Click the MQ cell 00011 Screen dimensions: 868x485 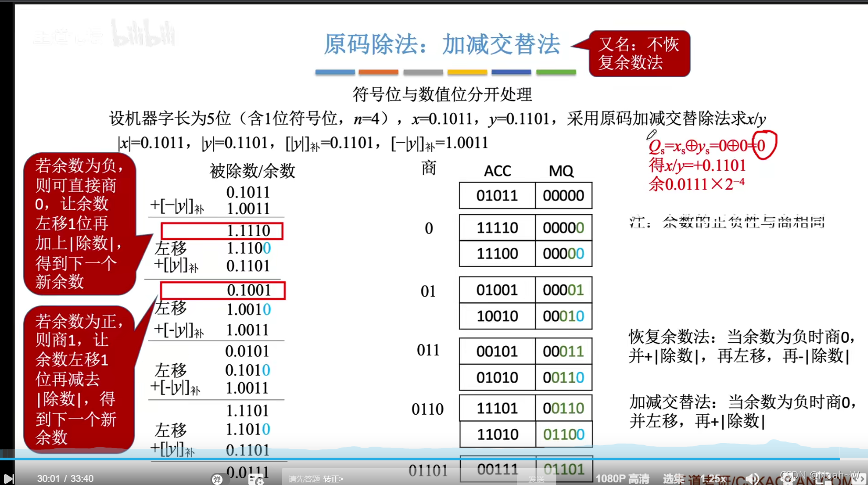[564, 351]
